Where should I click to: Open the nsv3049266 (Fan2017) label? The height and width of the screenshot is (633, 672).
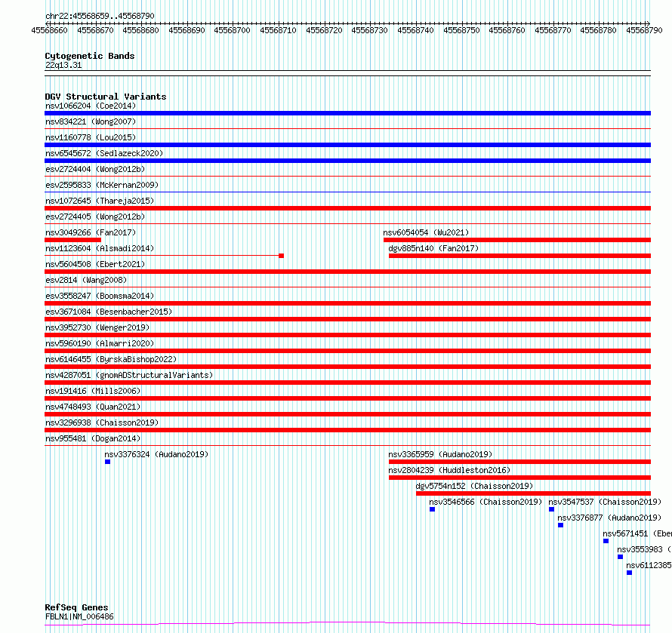tap(91, 232)
